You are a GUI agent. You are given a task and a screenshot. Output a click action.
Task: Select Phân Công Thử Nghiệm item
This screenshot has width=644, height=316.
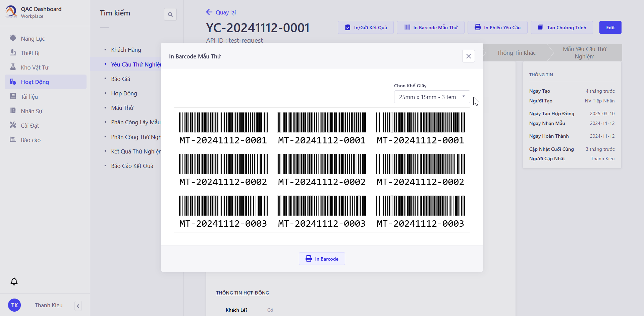[x=136, y=137]
